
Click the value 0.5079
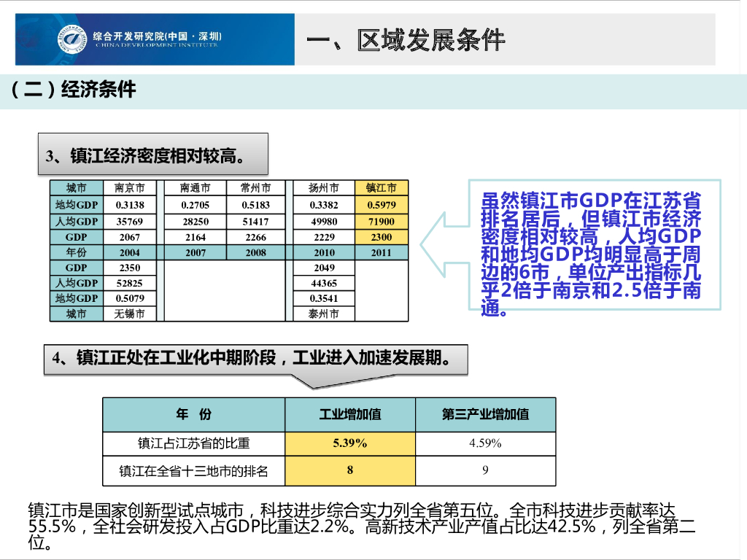pyautogui.click(x=130, y=298)
